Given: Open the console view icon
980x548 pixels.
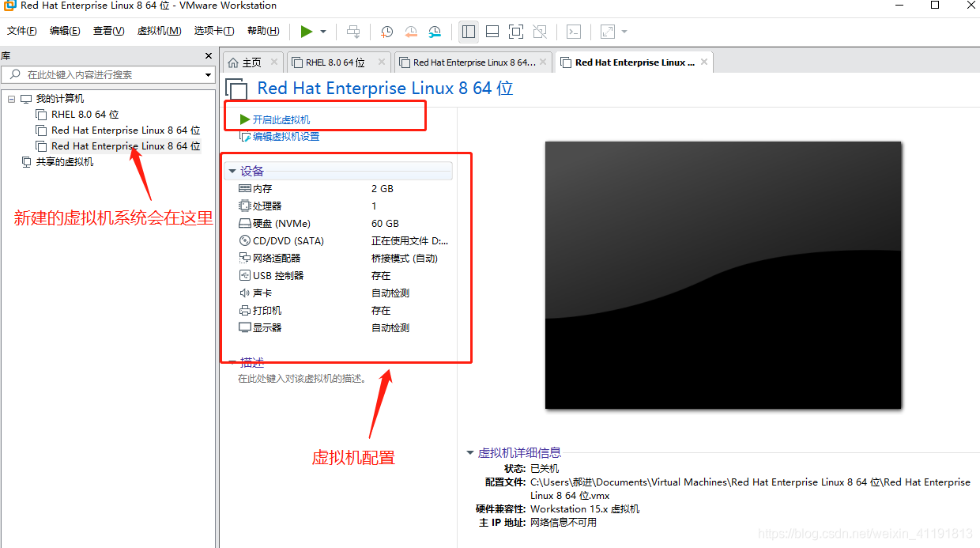Looking at the screenshot, I should click(575, 32).
